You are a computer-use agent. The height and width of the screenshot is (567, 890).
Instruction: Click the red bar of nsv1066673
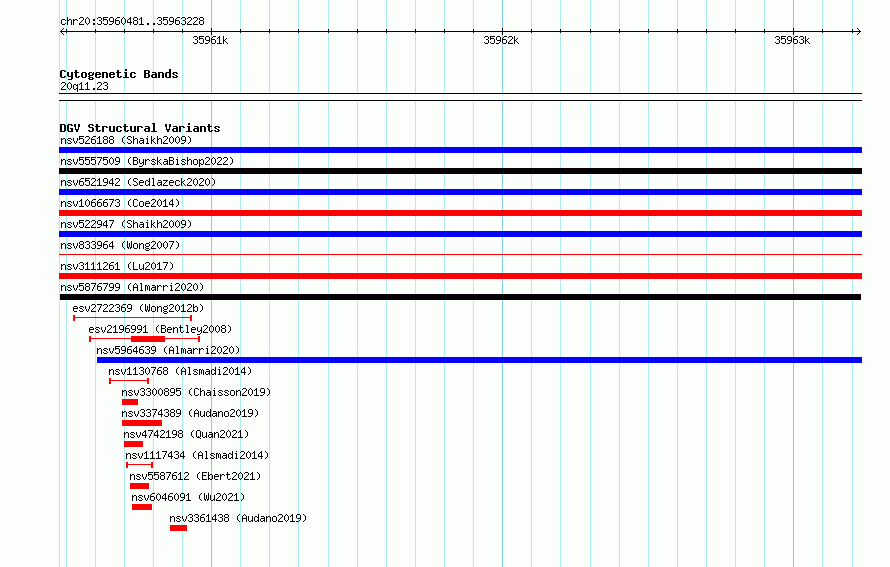coord(460,213)
